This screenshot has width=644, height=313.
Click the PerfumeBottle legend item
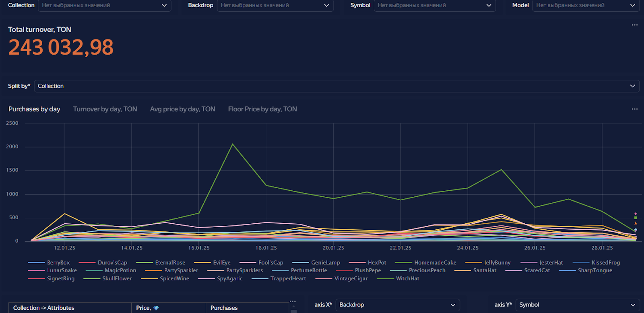299,270
